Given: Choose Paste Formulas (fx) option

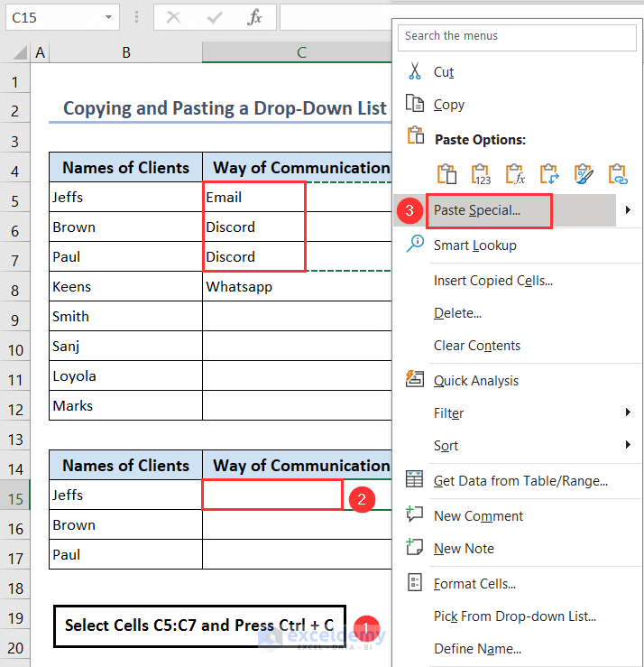Looking at the screenshot, I should coord(515,173).
